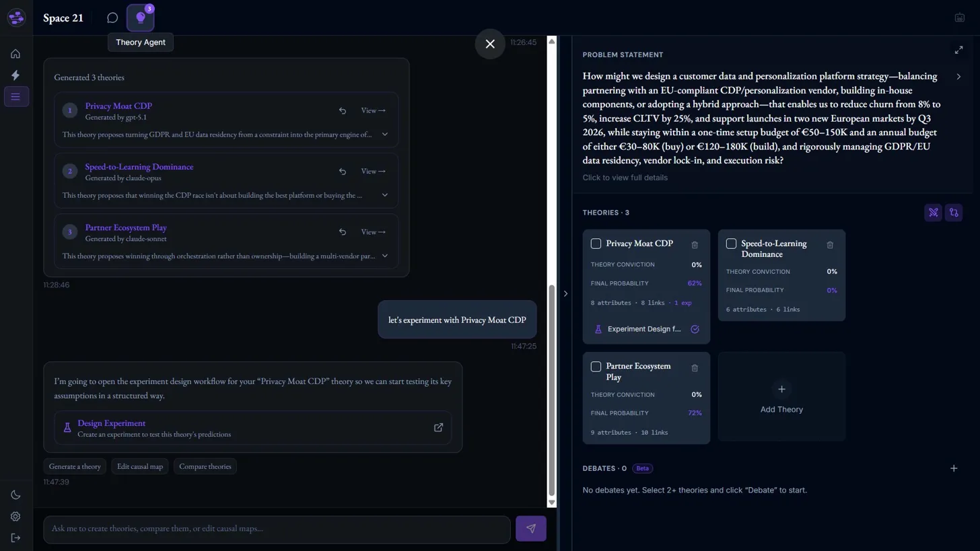Toggle dark mode moon icon

15,495
